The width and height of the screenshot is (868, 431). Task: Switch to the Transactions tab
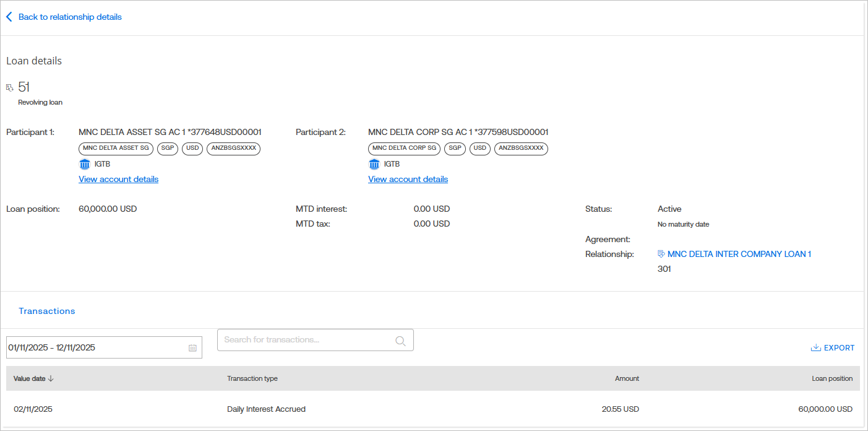(47, 311)
